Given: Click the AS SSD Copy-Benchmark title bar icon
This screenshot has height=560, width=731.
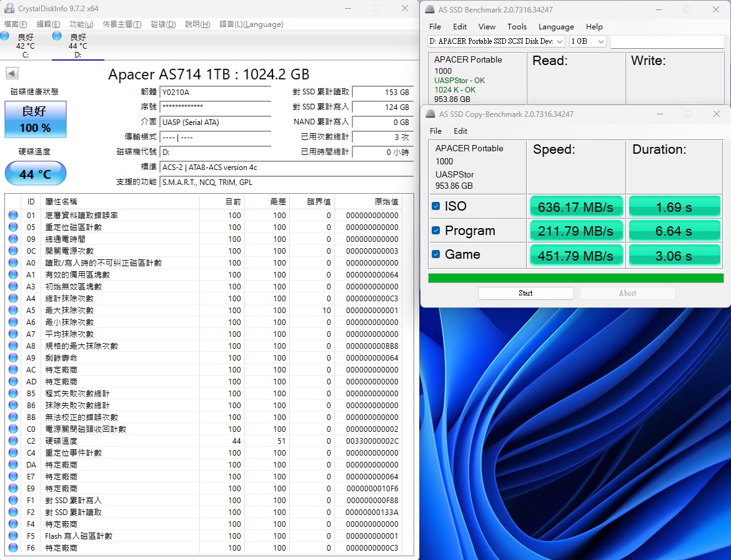Looking at the screenshot, I should (x=430, y=114).
